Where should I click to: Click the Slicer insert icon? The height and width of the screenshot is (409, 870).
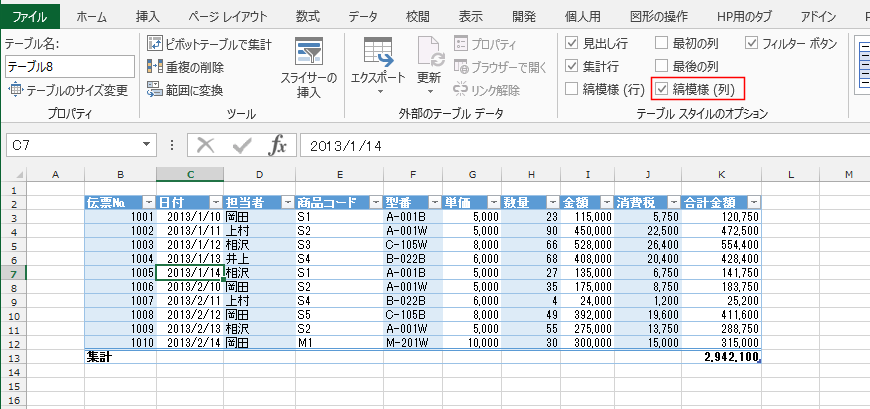click(308, 52)
